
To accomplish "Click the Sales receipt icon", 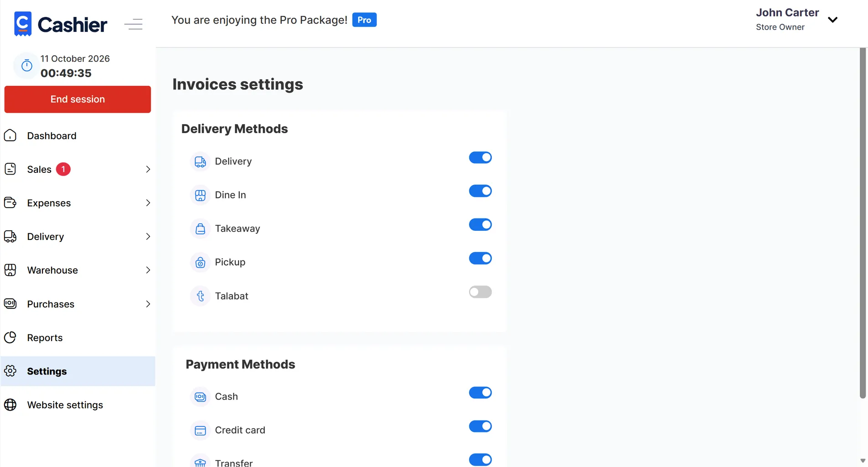I will point(10,169).
